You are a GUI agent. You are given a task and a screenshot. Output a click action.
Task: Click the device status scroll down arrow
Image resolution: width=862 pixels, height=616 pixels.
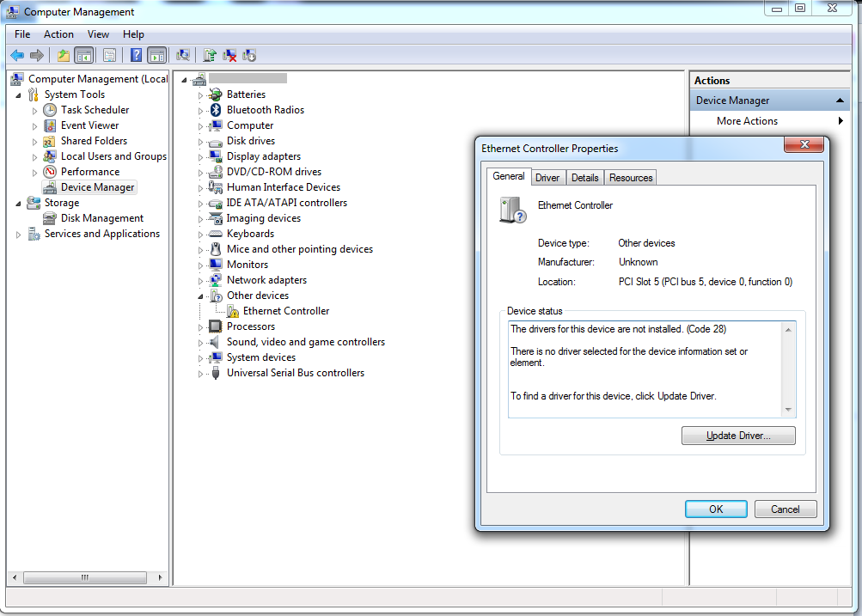point(788,410)
